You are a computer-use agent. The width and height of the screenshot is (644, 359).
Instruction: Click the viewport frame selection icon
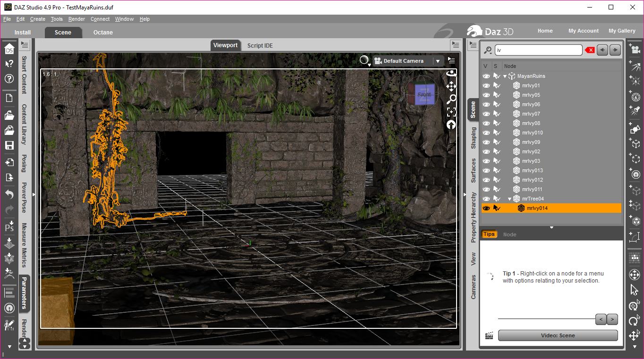pyautogui.click(x=451, y=112)
